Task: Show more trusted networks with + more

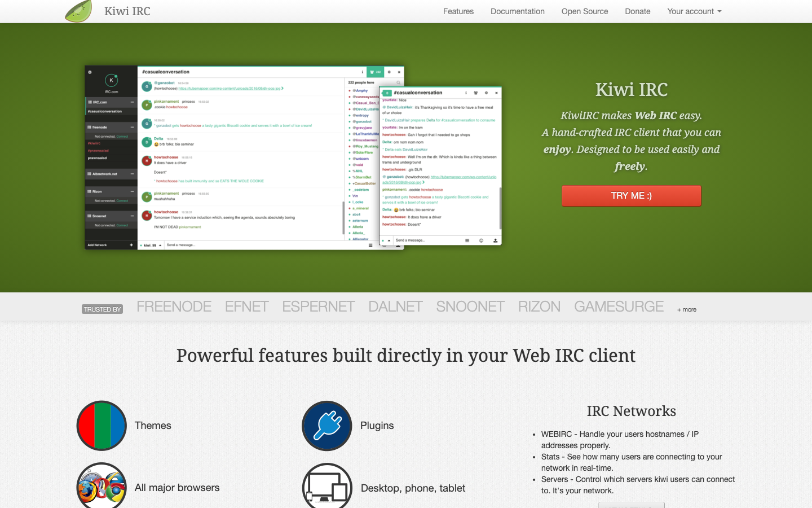Action: click(x=687, y=309)
